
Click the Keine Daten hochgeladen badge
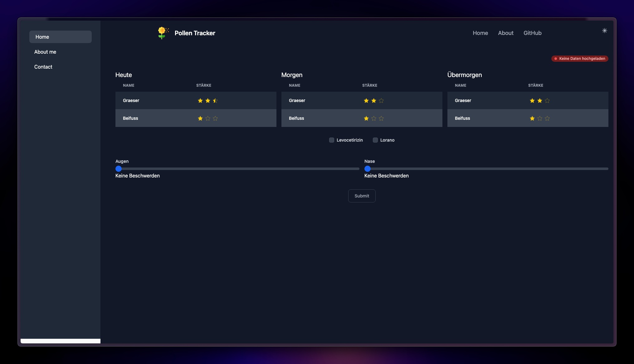coord(579,59)
